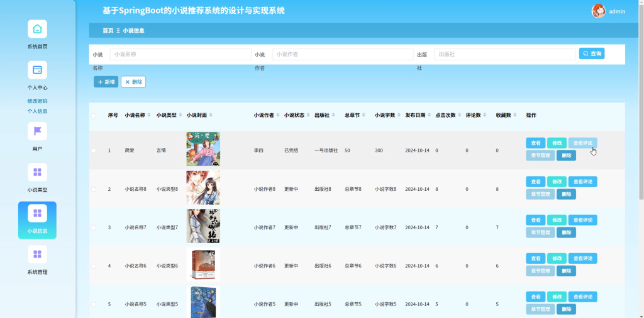Sort by 出版社 column arrows
This screenshot has height=318, width=644.
(333, 115)
